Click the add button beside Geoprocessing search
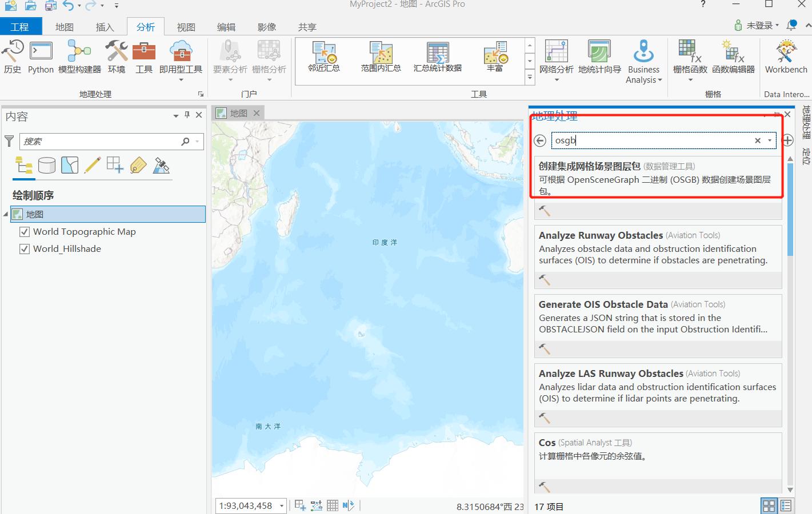This screenshot has height=514, width=812. (787, 140)
